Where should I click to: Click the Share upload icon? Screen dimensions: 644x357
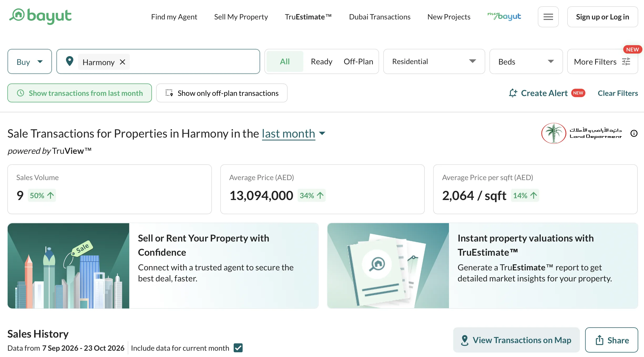[x=599, y=340]
